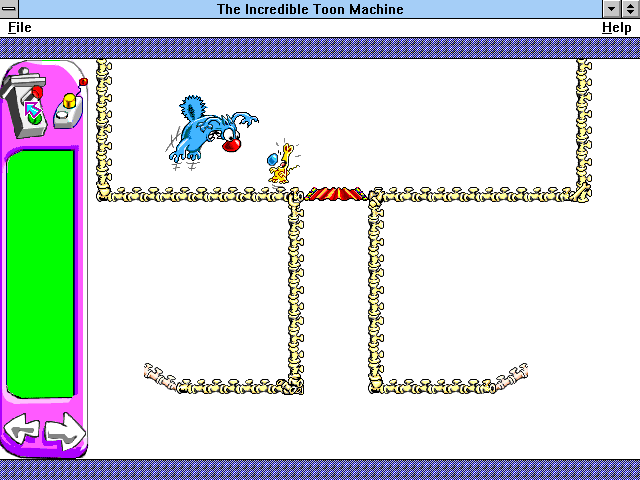Select the blue cat character
Image resolution: width=640 pixels, height=480 pixels.
coord(211,130)
